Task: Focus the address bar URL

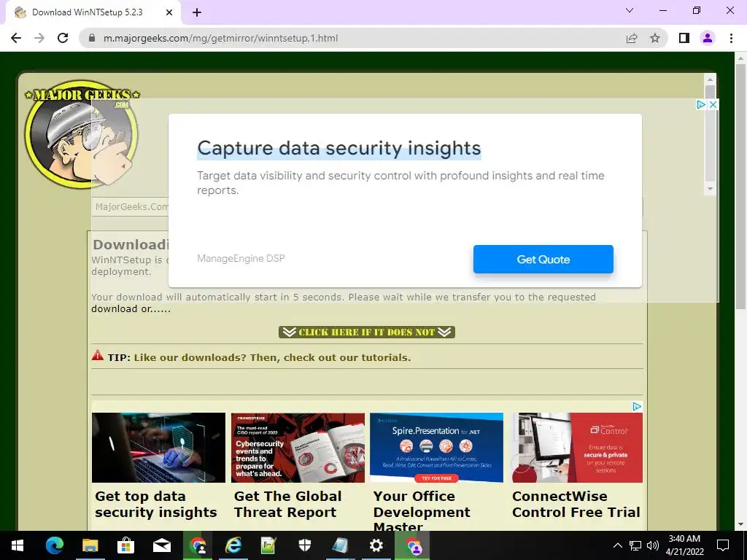Action: (220, 38)
